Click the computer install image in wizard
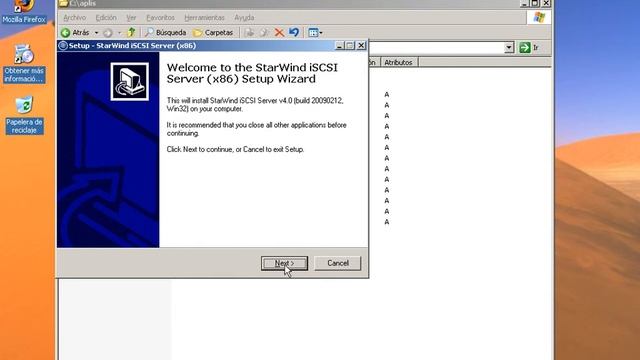 click(x=130, y=82)
